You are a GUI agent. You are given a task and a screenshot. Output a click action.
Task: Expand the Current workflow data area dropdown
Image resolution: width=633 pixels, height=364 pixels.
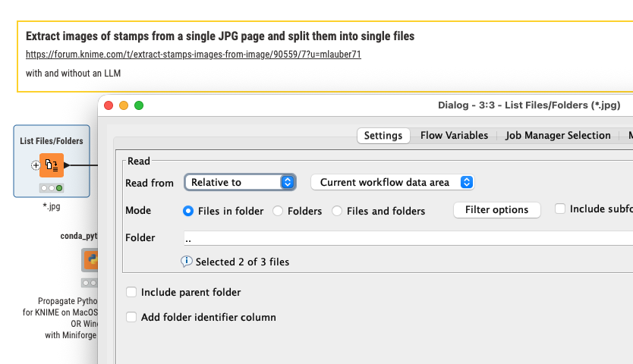tap(392, 182)
